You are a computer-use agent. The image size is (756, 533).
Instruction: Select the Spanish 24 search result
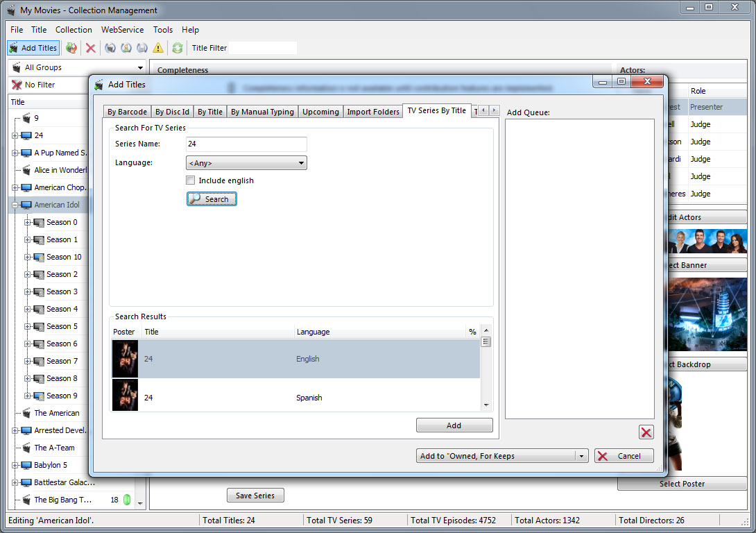pyautogui.click(x=295, y=396)
